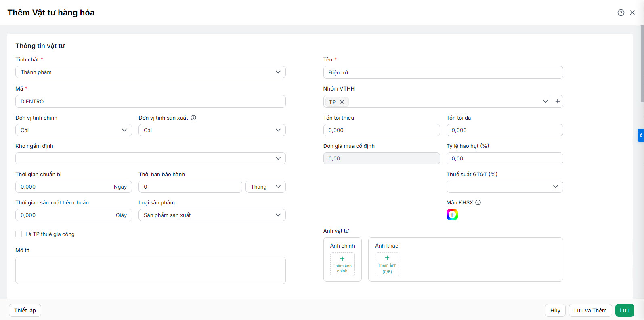Open the help question mark icon

[621, 13]
